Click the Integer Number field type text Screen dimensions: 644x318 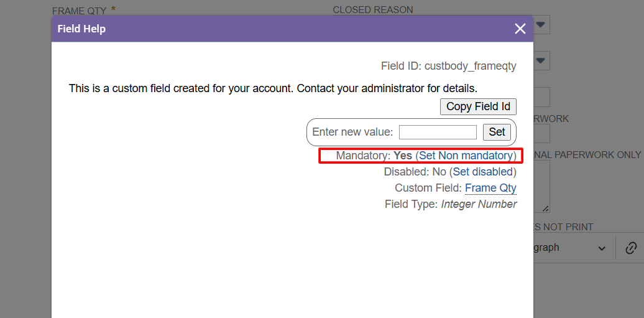coord(479,204)
